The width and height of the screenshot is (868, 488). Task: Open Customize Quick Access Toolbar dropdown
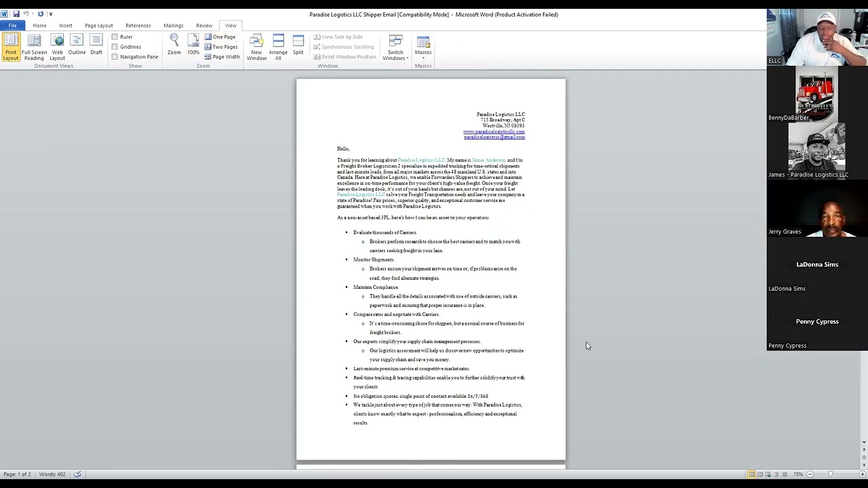(x=51, y=14)
